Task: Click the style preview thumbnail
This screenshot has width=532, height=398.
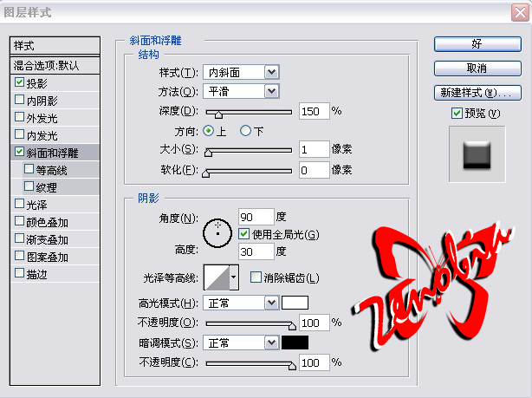Action: 477,154
